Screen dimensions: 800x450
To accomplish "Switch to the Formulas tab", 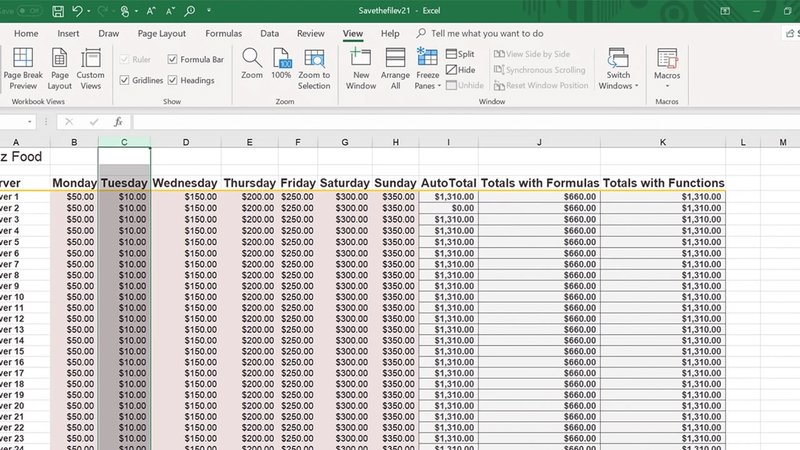I will 223,33.
